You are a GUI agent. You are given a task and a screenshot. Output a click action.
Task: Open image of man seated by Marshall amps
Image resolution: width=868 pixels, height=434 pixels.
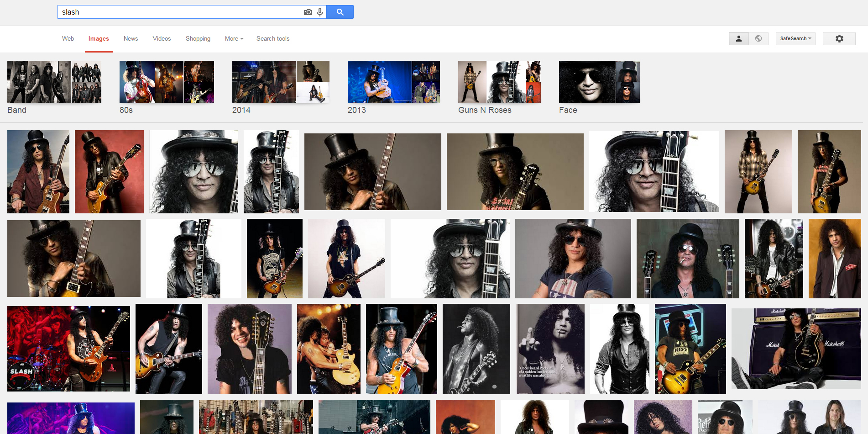pos(796,349)
